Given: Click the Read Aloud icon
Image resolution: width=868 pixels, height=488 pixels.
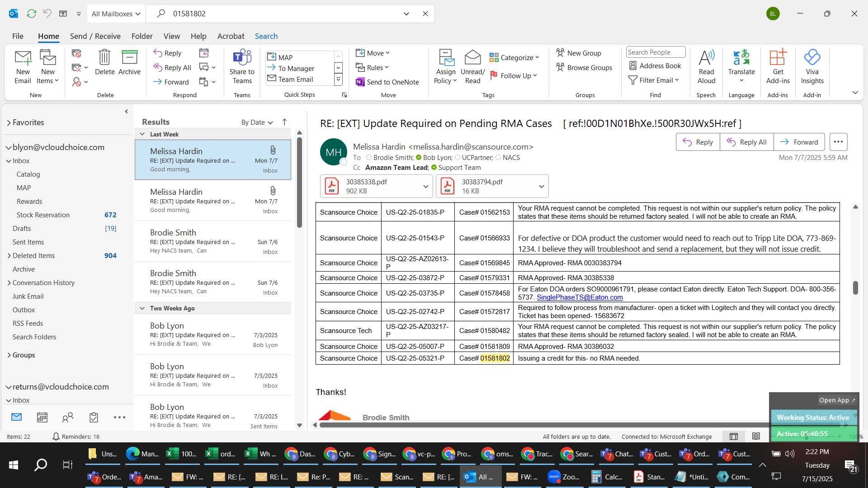Looking at the screenshot, I should click(706, 67).
